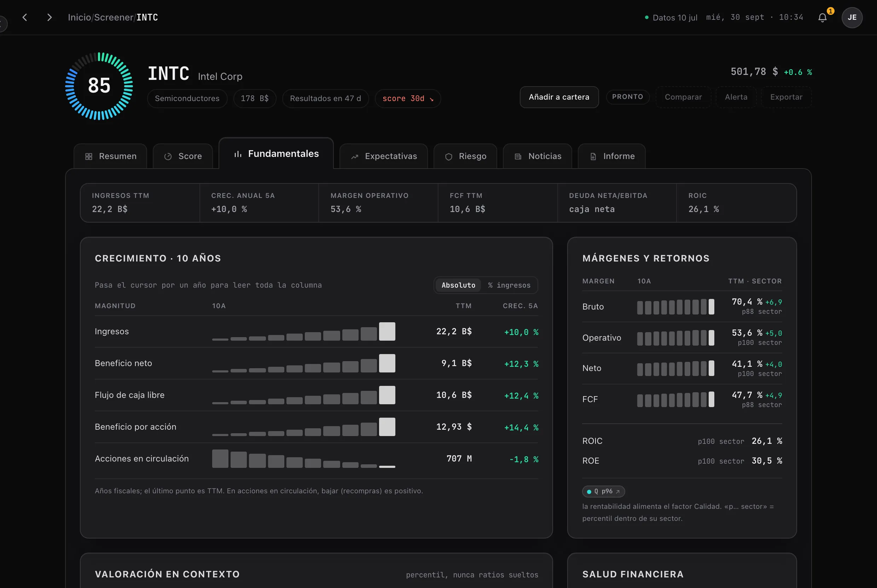Click the Resultados en 47 d chip

[x=325, y=98]
